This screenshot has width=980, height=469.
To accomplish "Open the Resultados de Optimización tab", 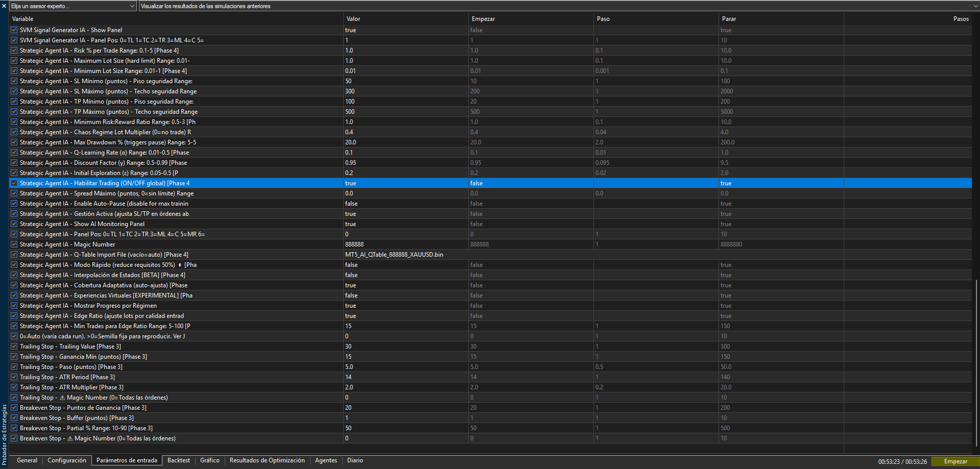I will click(x=267, y=460).
